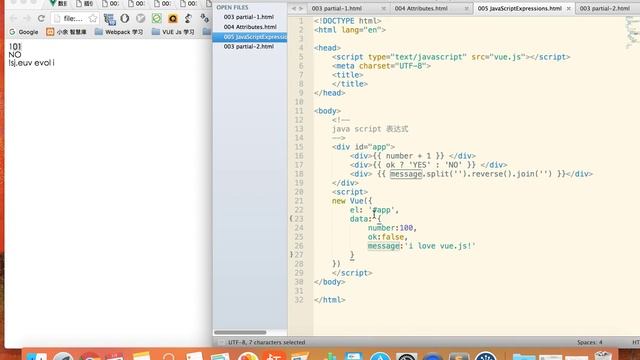This screenshot has width=640, height=360.
Task: Click the Spaces: 4 indentation setting
Action: click(589, 342)
